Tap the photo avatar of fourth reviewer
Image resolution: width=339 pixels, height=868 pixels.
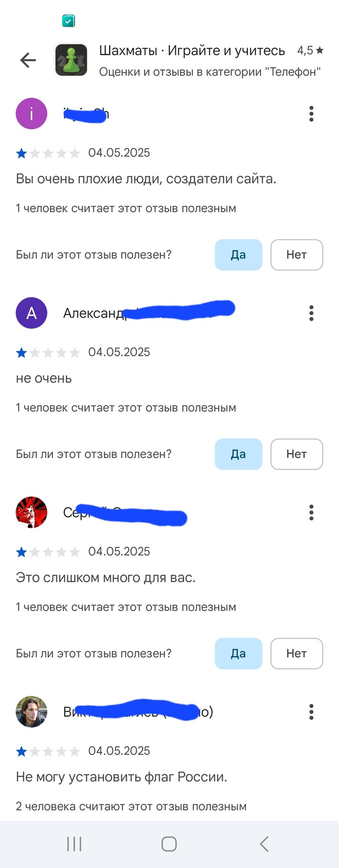31,712
